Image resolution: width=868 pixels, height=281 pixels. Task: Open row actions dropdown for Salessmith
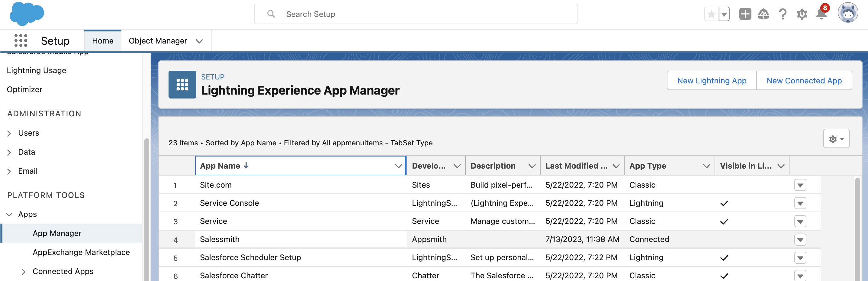[800, 240]
